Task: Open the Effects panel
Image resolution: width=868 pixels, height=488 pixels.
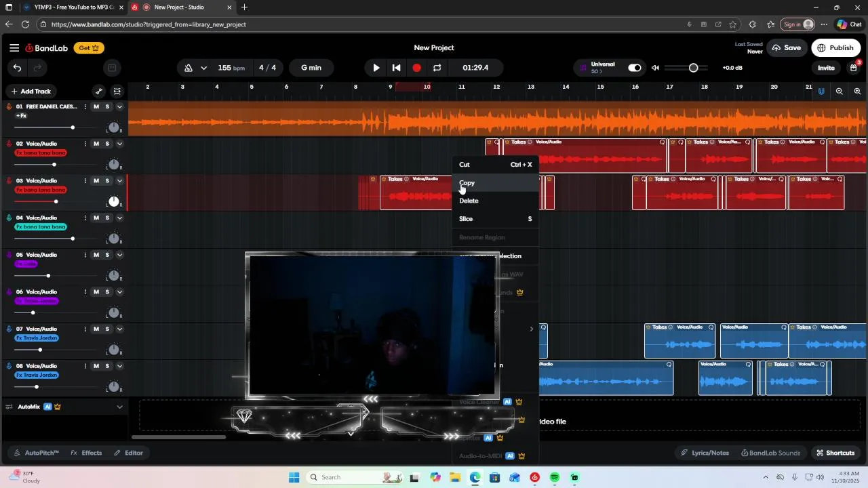Action: tap(86, 453)
